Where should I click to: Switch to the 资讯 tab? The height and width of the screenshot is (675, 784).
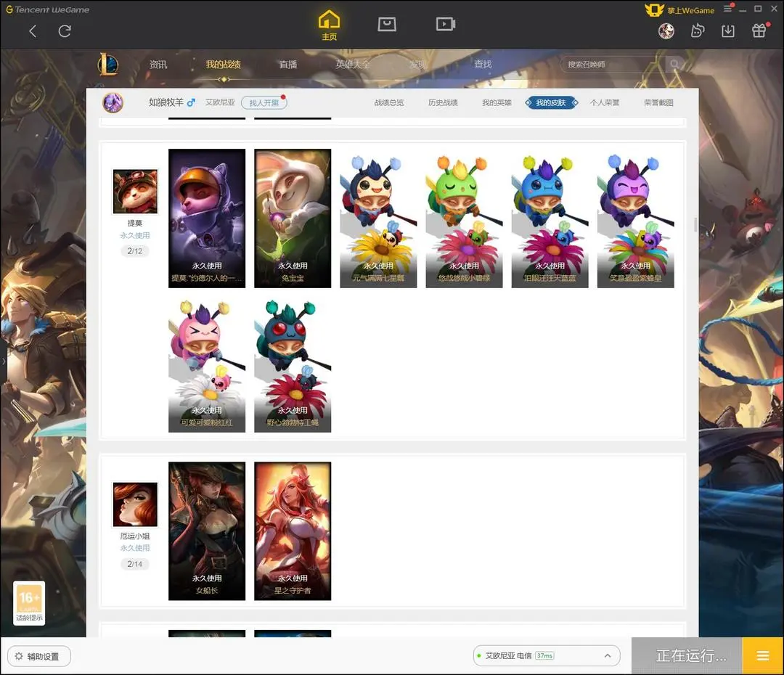pos(158,65)
